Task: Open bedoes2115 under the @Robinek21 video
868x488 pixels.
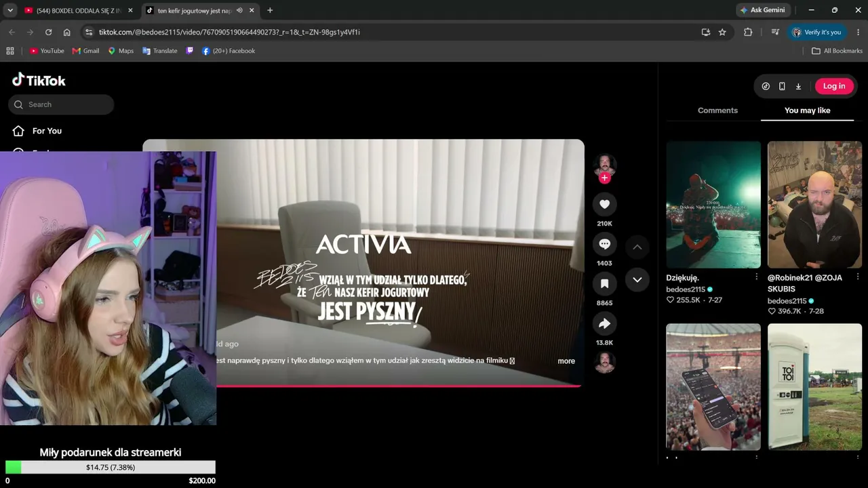Action: [787, 301]
